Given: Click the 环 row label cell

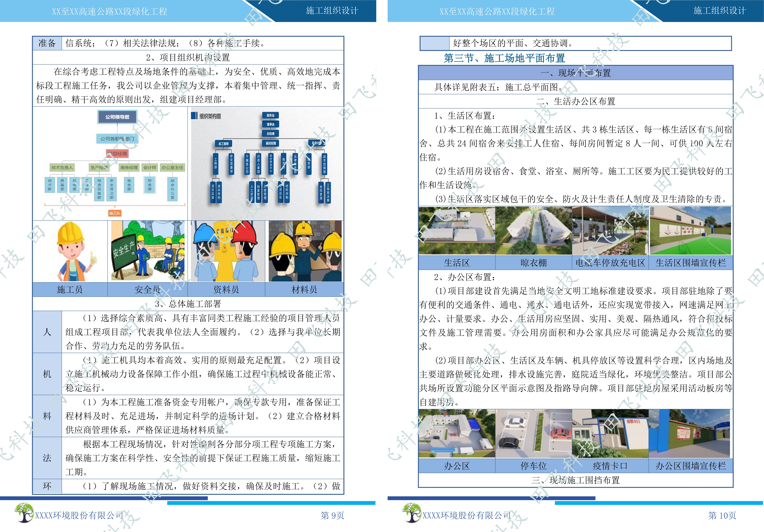Looking at the screenshot, I should tap(47, 486).
